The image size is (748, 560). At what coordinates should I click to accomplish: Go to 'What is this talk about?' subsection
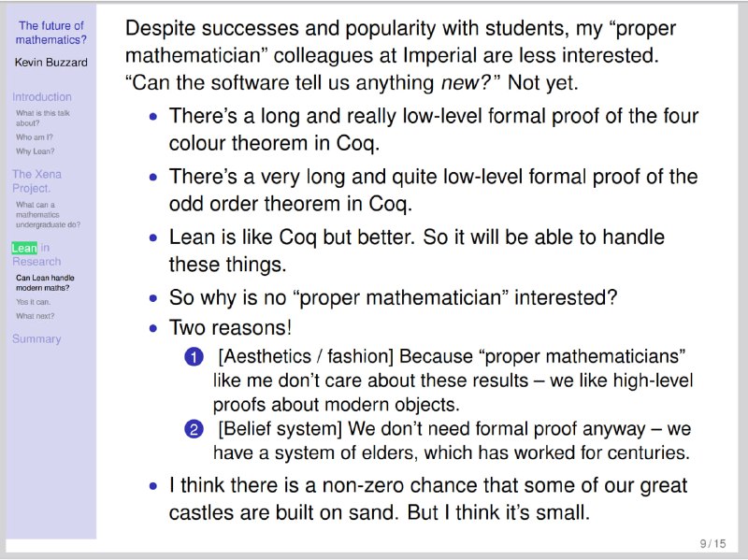click(x=43, y=118)
